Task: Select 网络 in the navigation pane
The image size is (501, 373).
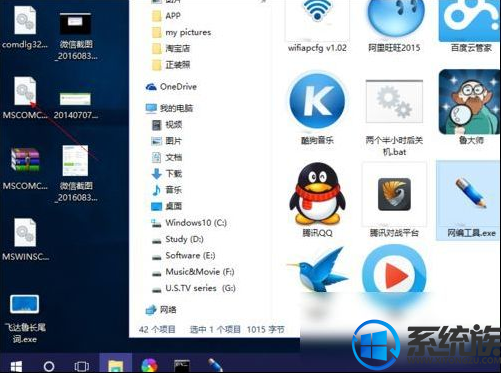Action: click(x=161, y=310)
